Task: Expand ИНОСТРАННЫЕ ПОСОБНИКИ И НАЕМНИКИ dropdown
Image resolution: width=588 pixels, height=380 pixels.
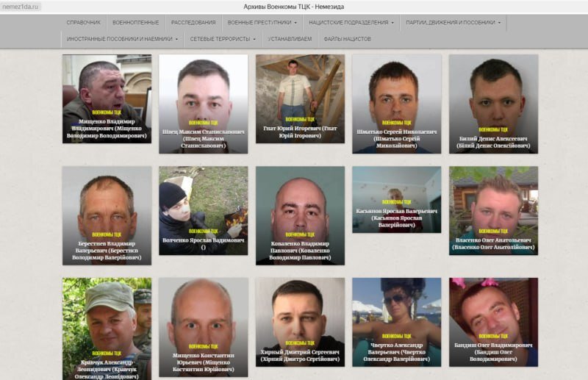Action: click(122, 39)
